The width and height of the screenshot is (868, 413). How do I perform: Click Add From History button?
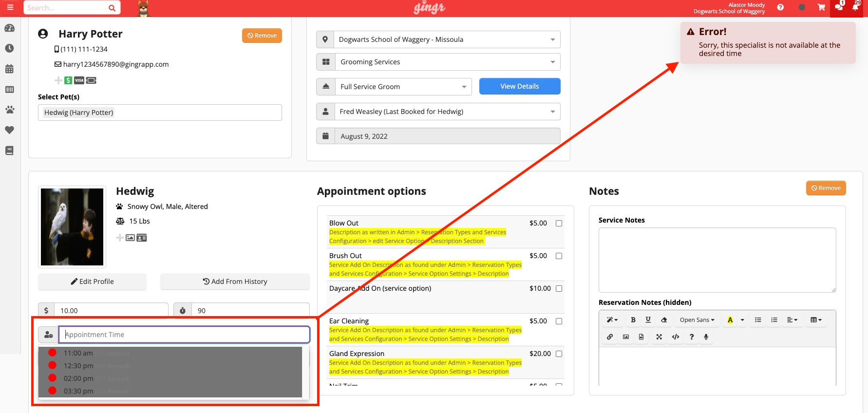(x=235, y=282)
